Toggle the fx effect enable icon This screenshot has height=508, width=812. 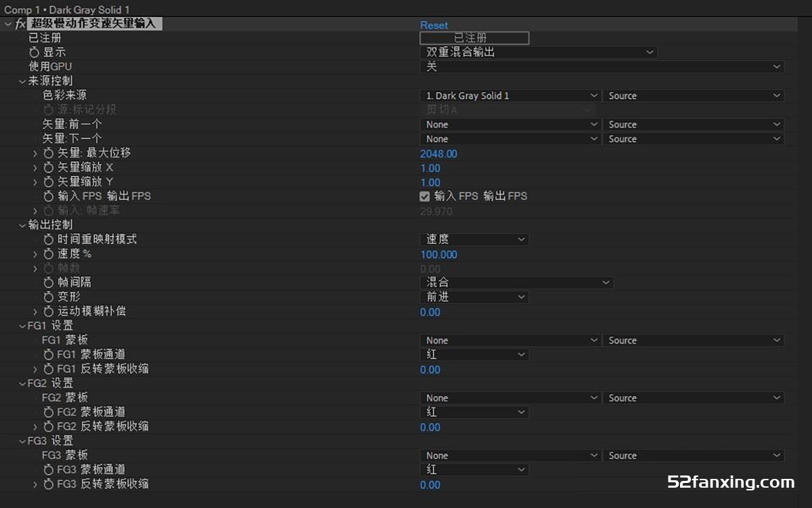tap(20, 24)
